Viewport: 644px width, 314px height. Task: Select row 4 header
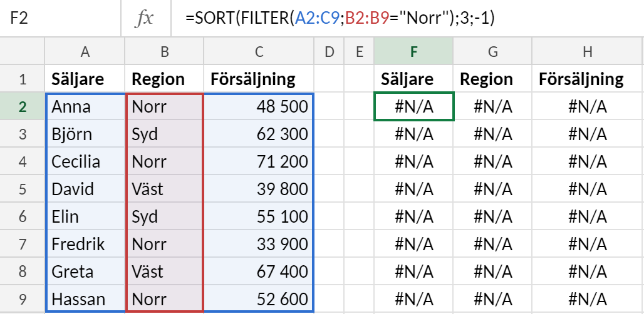[22, 161]
